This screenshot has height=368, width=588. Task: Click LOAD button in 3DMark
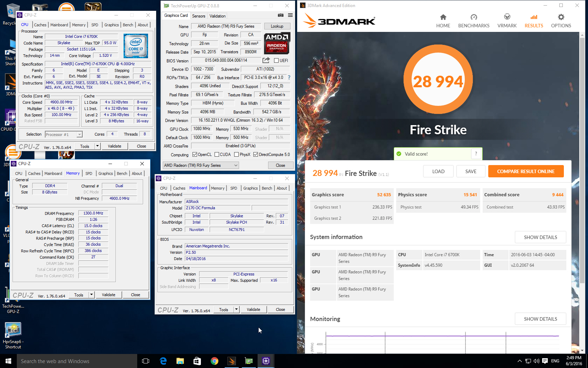coord(438,171)
